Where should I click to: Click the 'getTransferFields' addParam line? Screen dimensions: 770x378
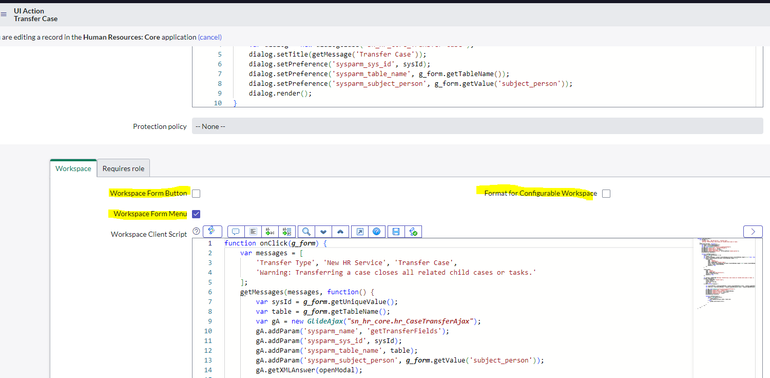click(x=353, y=331)
